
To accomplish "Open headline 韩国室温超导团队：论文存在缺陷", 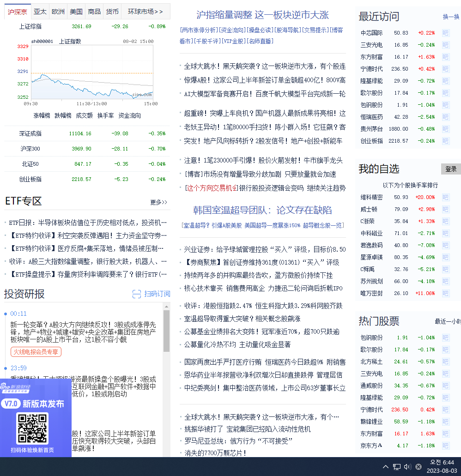I will (x=262, y=210).
